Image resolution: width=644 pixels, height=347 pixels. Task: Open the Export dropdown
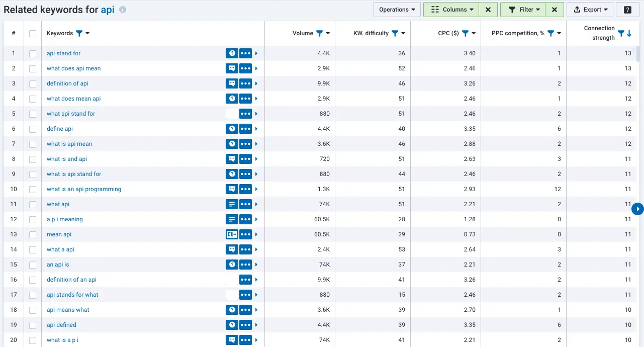tap(590, 10)
